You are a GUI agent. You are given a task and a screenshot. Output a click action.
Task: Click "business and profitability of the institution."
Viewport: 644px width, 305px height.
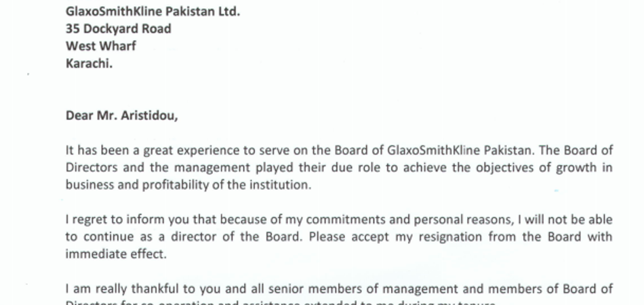[188, 185]
